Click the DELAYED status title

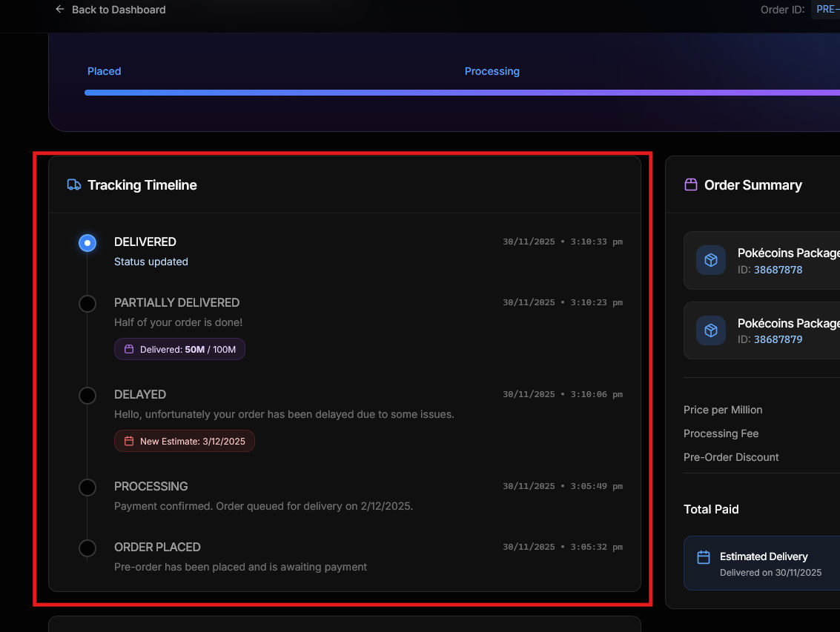(x=140, y=395)
